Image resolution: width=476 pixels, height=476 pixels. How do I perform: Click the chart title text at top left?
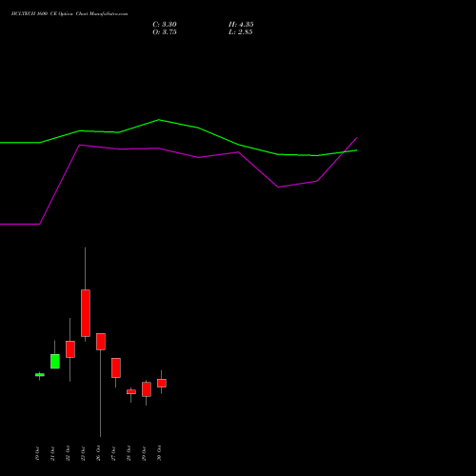(x=69, y=14)
